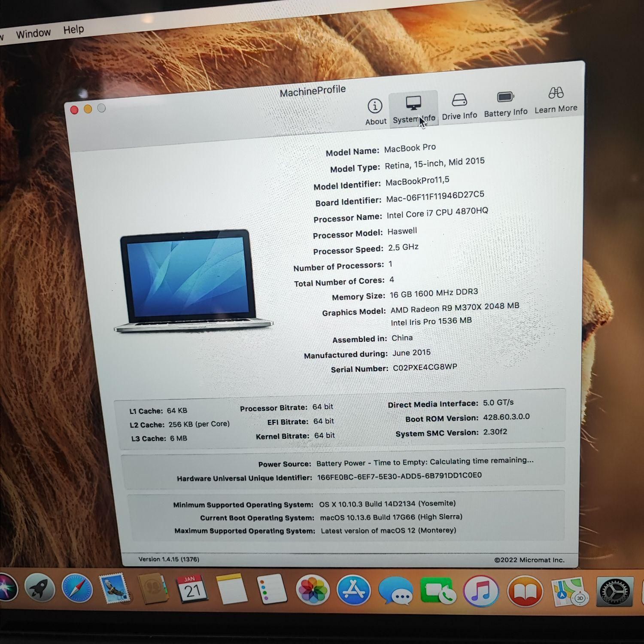Open Contacts book icon in Dock
The height and width of the screenshot is (644, 644).
coord(153,588)
